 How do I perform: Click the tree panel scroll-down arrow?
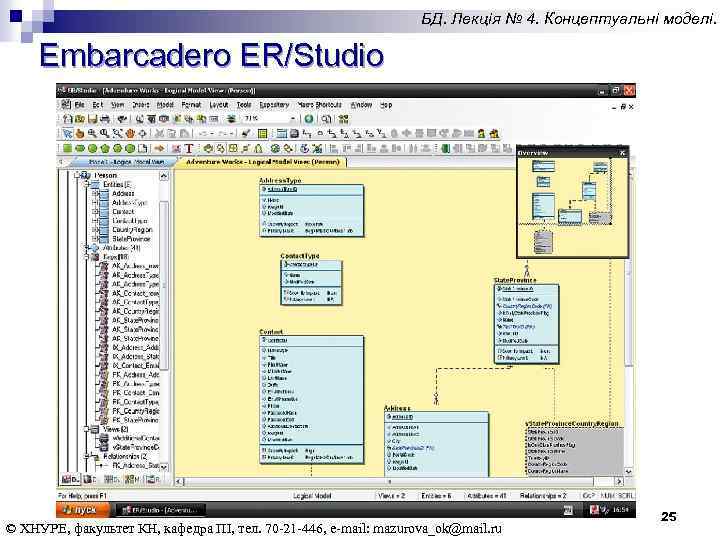tap(163, 467)
